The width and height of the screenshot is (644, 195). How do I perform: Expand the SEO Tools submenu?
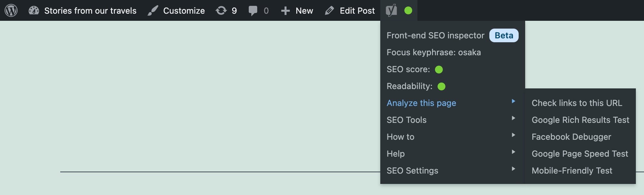406,120
